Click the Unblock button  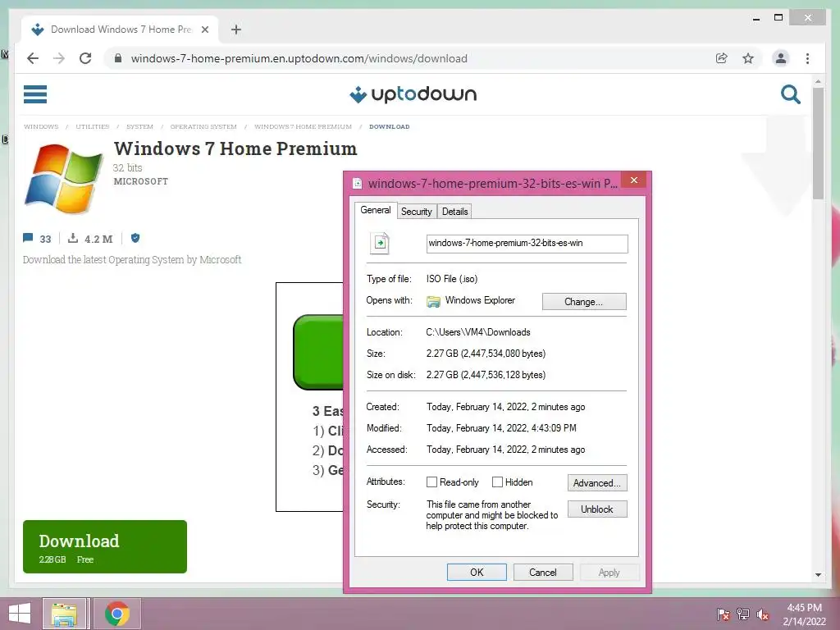(597, 509)
